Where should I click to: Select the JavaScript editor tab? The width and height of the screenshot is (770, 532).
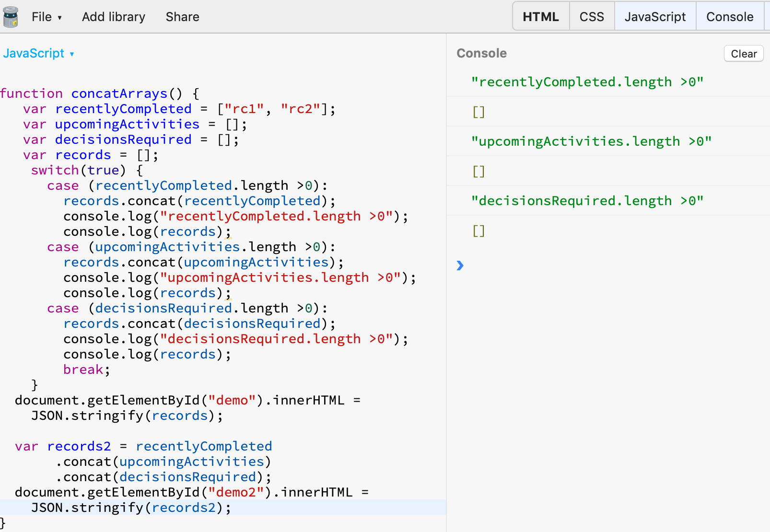(655, 16)
